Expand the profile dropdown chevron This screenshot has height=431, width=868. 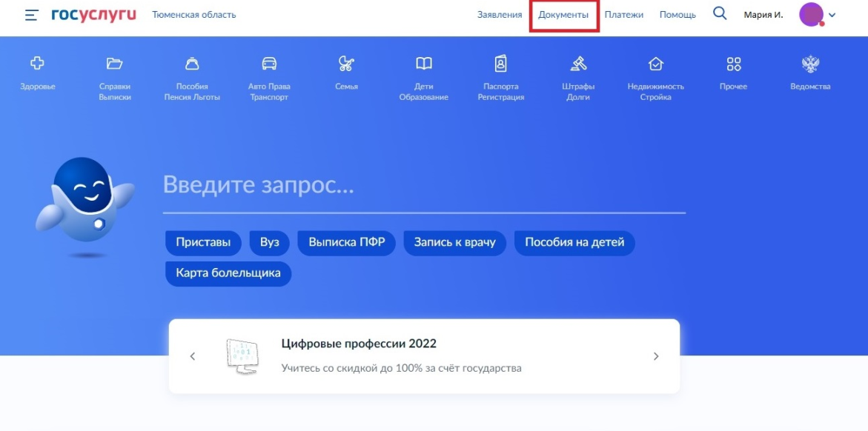(x=832, y=15)
